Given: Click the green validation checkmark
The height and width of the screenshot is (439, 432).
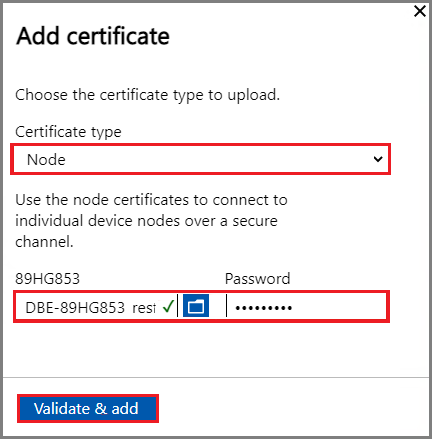Looking at the screenshot, I should pyautogui.click(x=168, y=306).
